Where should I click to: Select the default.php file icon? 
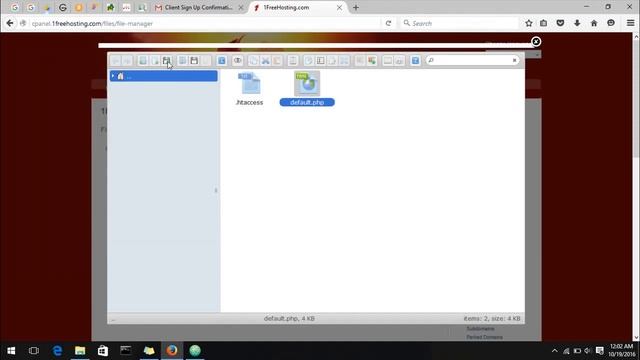click(307, 83)
